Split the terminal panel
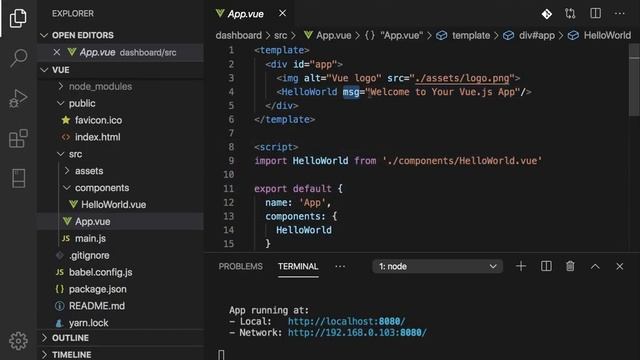Screen dimensions: 640x360 pyautogui.click(x=546, y=266)
